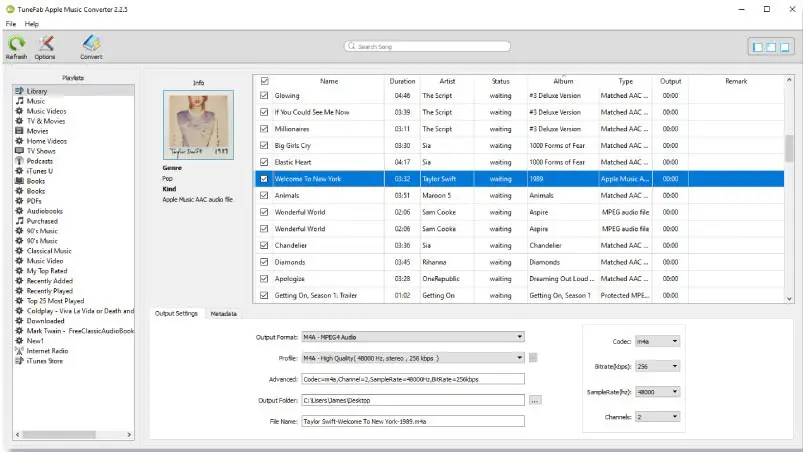Image resolution: width=803 pixels, height=452 pixels.
Task: Open the Codec dropdown
Action: tap(657, 341)
